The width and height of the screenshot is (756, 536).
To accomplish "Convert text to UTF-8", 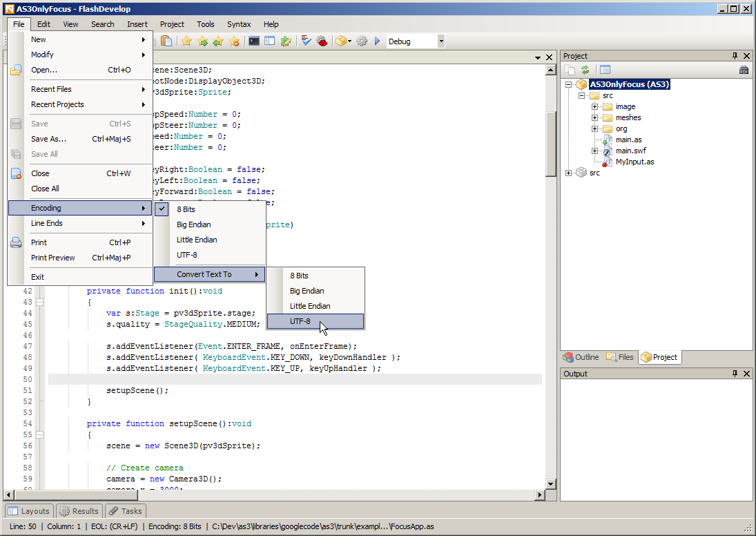I will (316, 321).
